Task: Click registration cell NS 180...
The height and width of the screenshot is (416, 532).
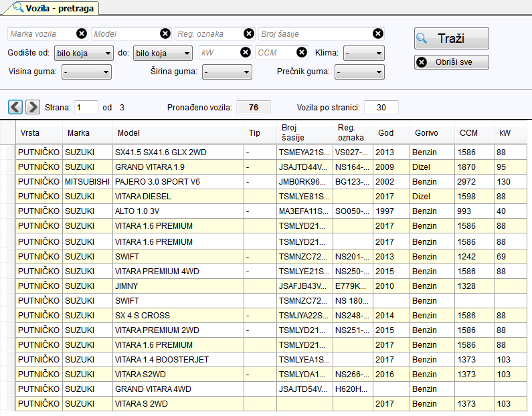Action: pos(353,301)
